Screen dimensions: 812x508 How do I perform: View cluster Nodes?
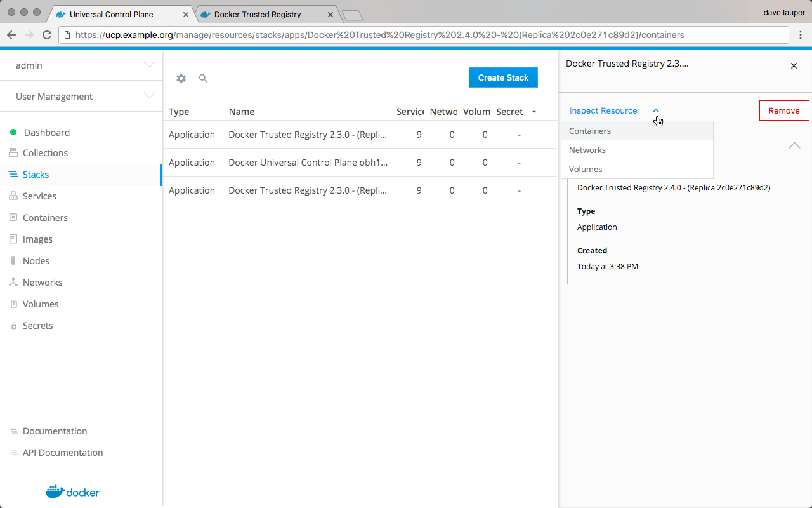pos(36,260)
